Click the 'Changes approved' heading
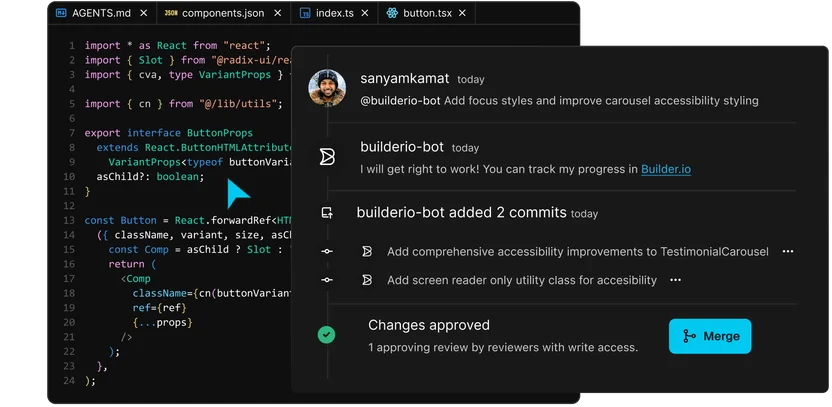Screen dimensions: 832x407 429,325
